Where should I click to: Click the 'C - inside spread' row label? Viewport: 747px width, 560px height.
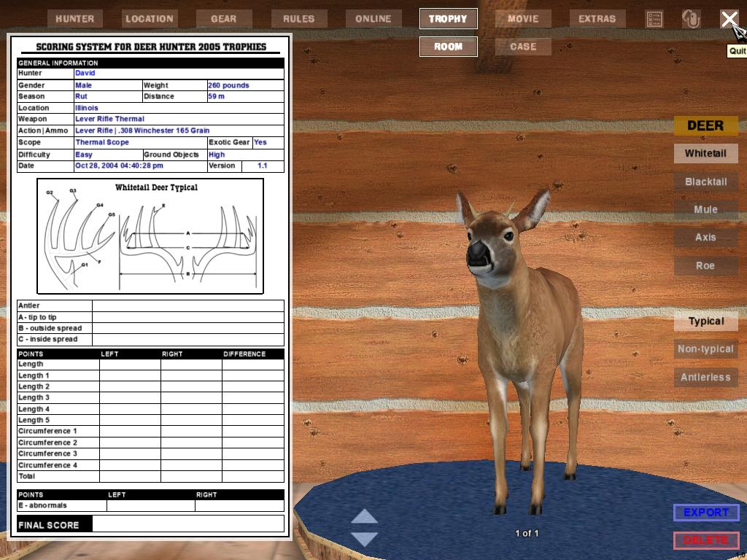pyautogui.click(x=47, y=339)
